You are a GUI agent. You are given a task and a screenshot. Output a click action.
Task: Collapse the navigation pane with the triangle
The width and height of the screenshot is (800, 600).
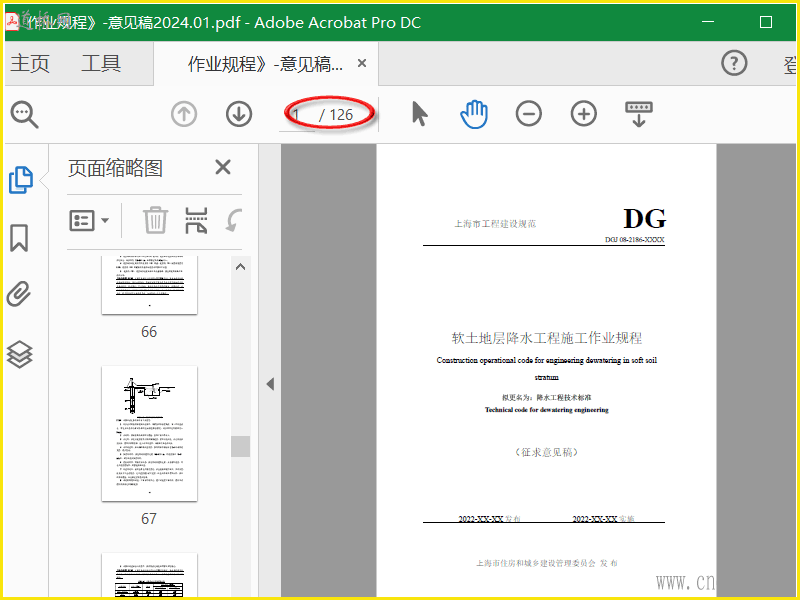270,384
